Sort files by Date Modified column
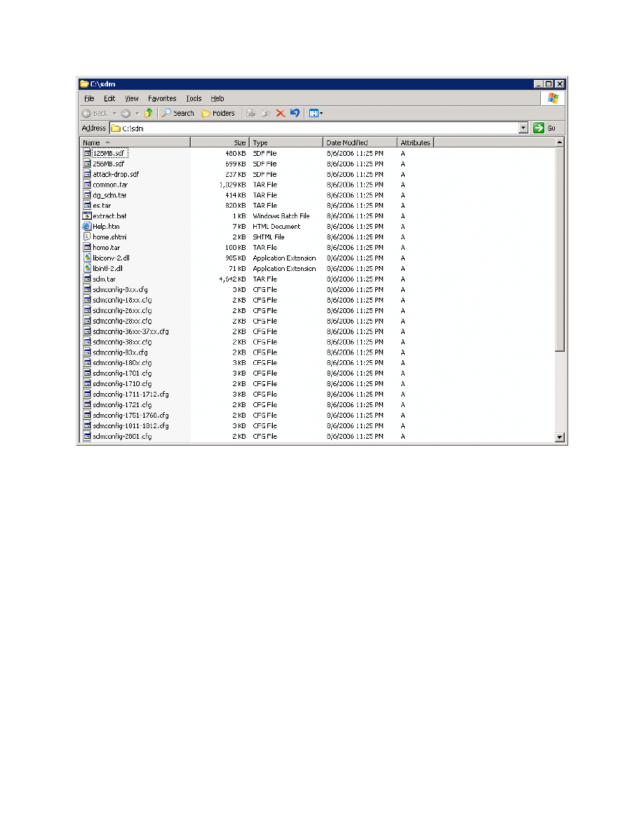This screenshot has width=644, height=834. 359,143
